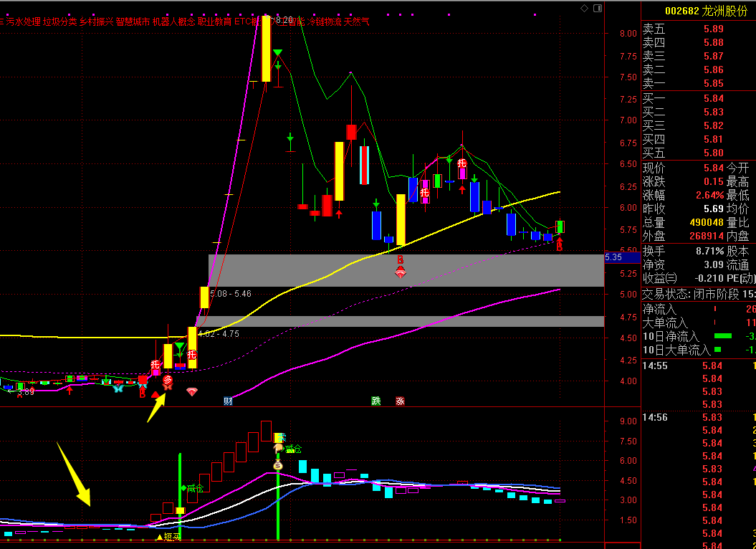Click the 量比 field label

737,222
